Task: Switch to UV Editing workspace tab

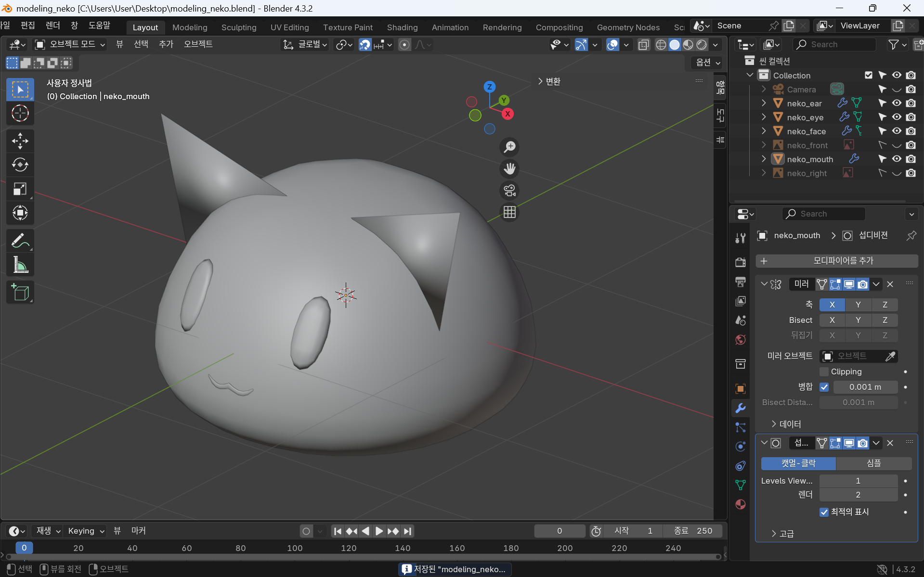Action: click(290, 27)
